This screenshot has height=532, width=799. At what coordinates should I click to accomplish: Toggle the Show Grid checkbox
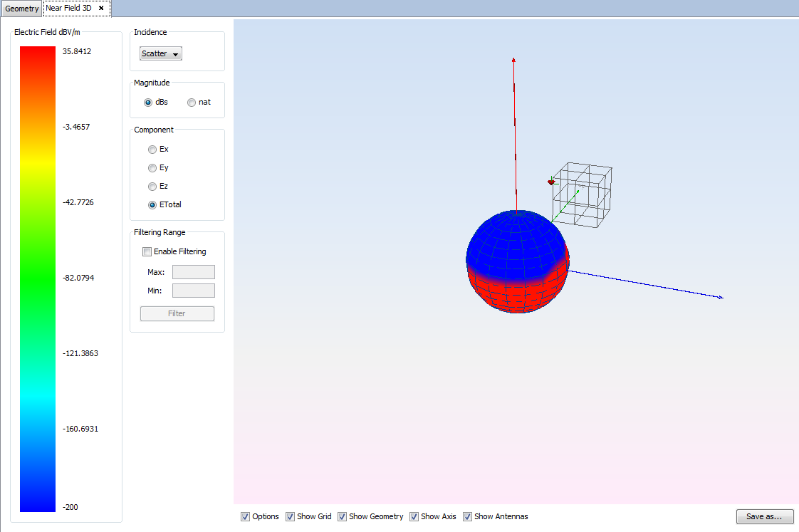291,516
